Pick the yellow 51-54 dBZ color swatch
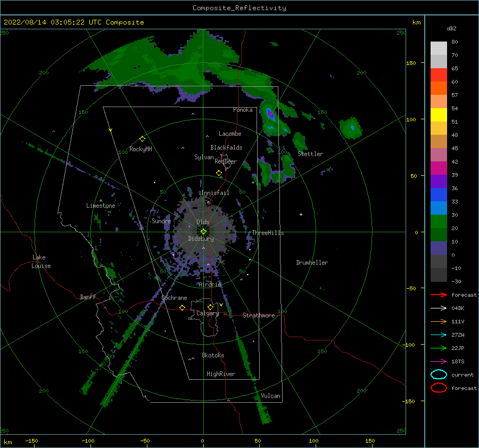 [x=439, y=115]
